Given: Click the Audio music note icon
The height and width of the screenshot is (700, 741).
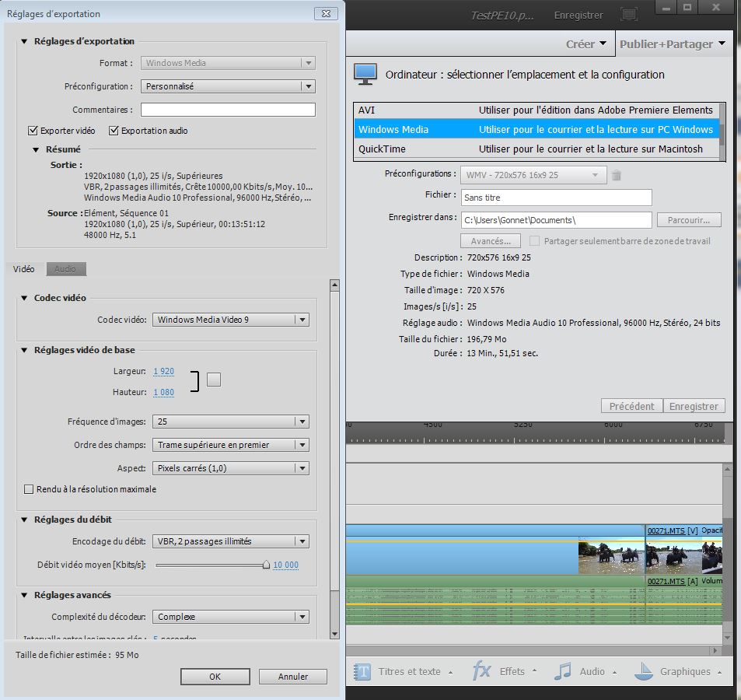Looking at the screenshot, I should [564, 671].
